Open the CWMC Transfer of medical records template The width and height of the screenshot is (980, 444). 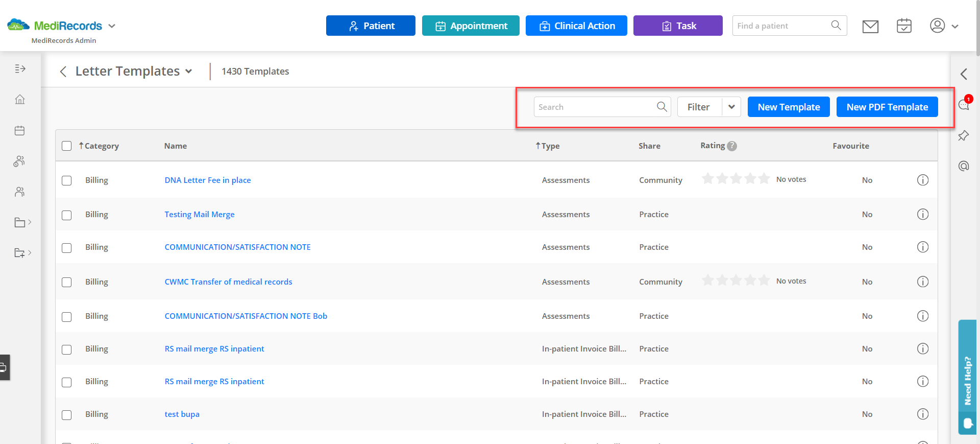tap(228, 282)
